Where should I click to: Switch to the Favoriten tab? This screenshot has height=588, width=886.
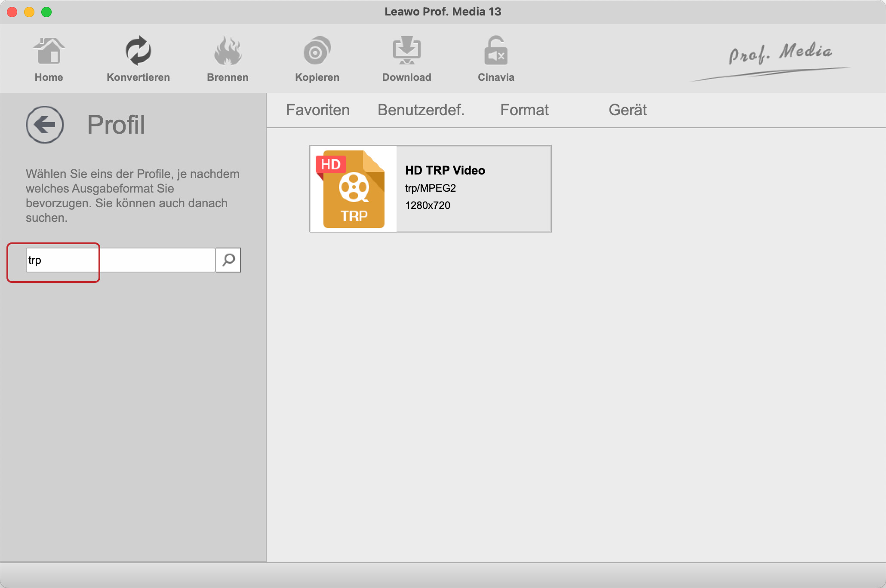318,110
